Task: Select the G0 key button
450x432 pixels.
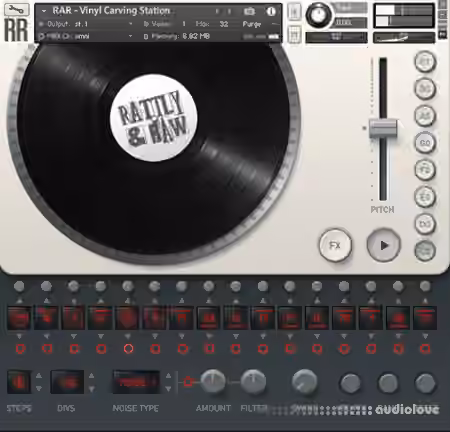Action: [425, 143]
